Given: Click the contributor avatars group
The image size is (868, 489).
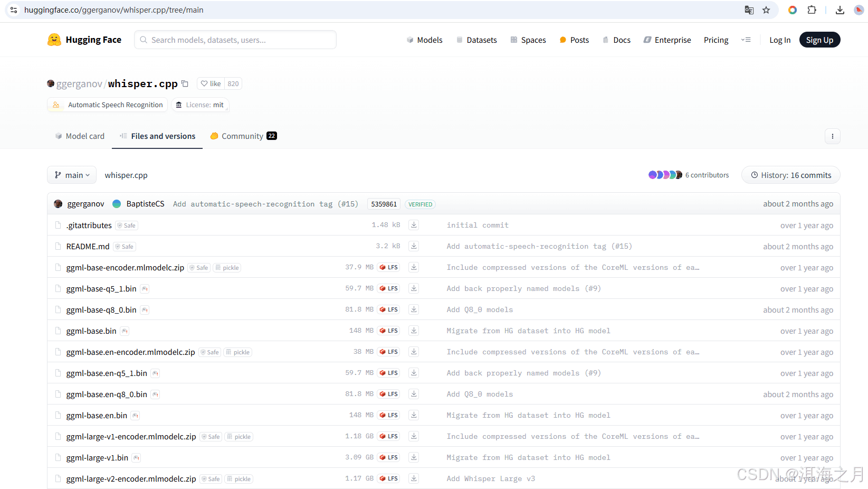Looking at the screenshot, I should [665, 175].
